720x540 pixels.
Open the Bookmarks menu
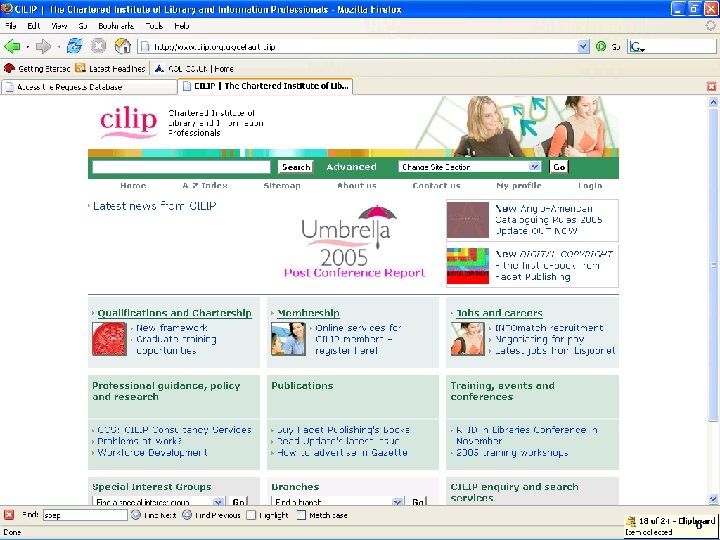tap(116, 26)
